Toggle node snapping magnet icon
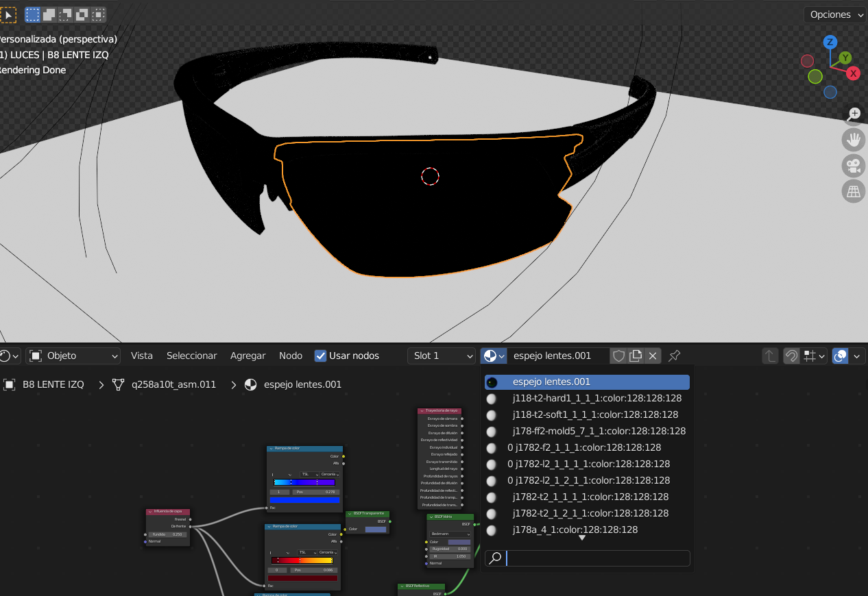This screenshot has width=868, height=596. 791,356
